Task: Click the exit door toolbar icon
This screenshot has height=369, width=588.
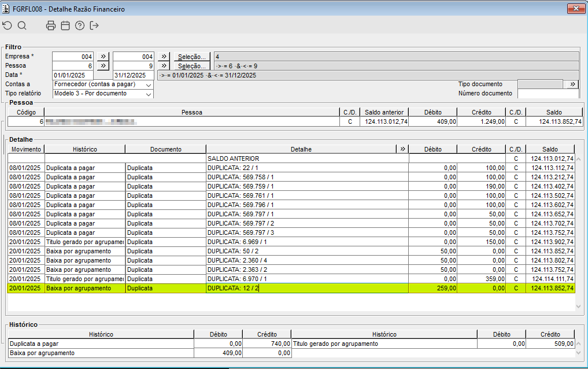Action: click(94, 25)
